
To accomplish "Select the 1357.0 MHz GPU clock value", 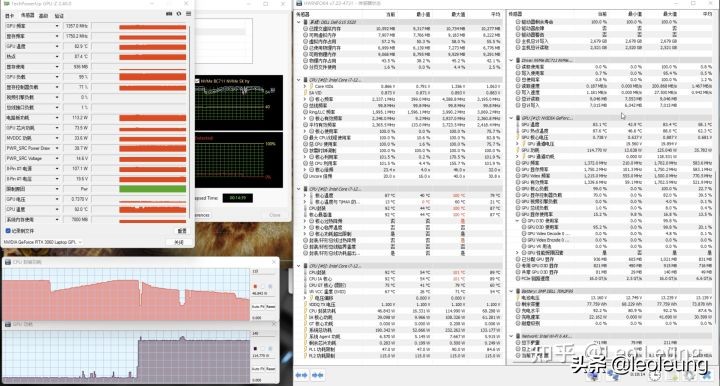I will coord(76,26).
